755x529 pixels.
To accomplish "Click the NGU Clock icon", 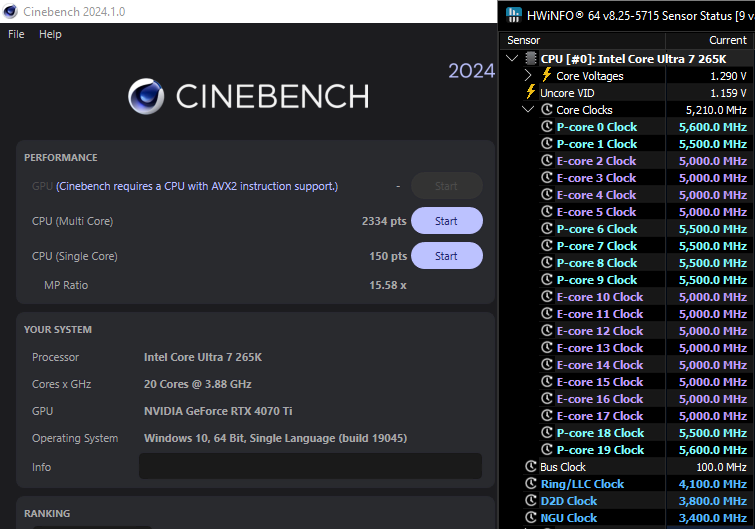I will [531, 517].
